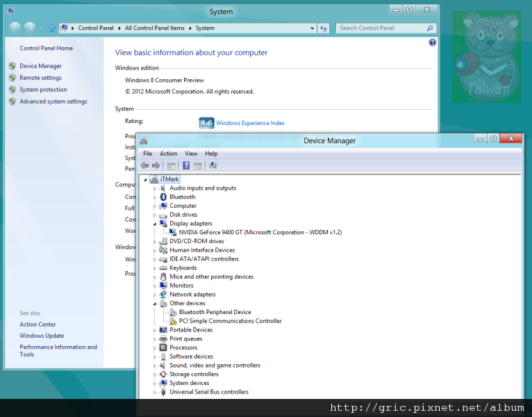532x417 pixels.
Task: Click the Storage controllers icon
Action: click(163, 374)
